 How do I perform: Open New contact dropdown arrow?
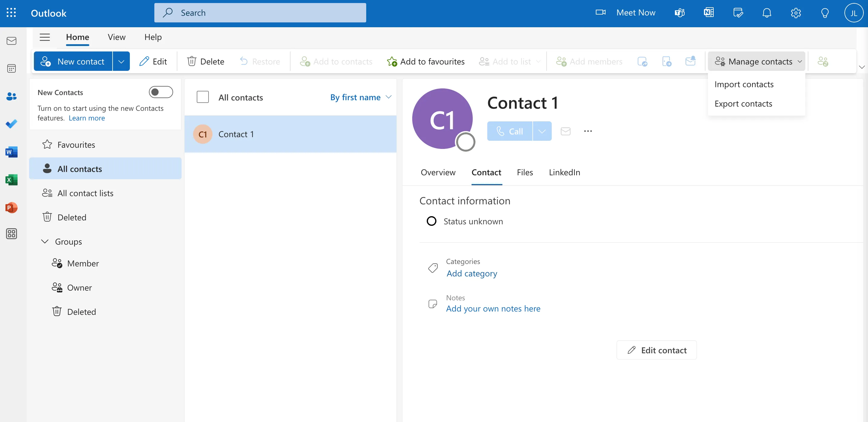point(121,61)
